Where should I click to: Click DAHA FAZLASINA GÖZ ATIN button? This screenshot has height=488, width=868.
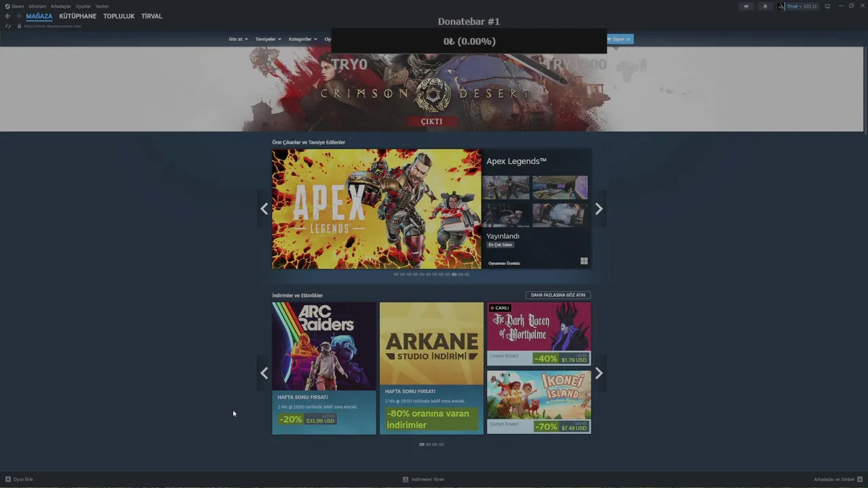pos(558,295)
